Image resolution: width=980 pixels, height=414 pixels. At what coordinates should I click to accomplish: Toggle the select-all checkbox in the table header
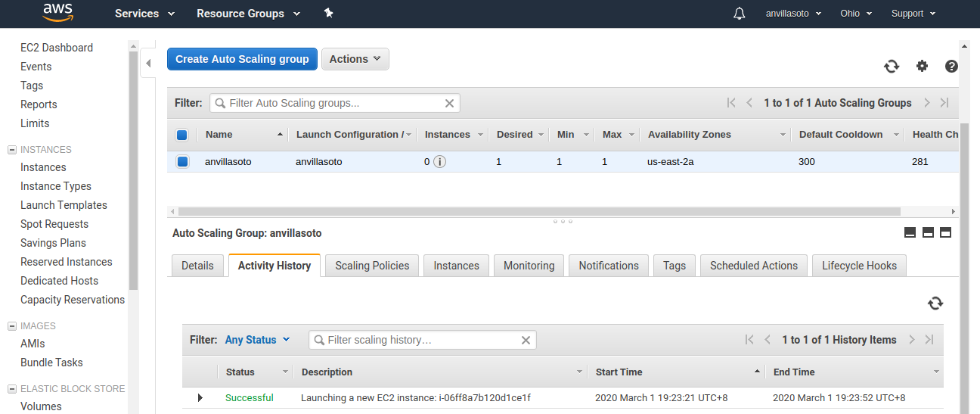(181, 135)
